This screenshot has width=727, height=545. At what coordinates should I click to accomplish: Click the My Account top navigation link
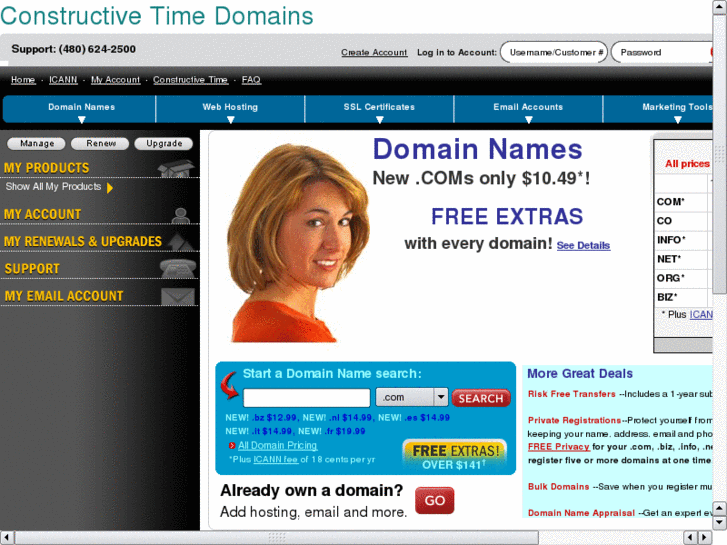[115, 80]
